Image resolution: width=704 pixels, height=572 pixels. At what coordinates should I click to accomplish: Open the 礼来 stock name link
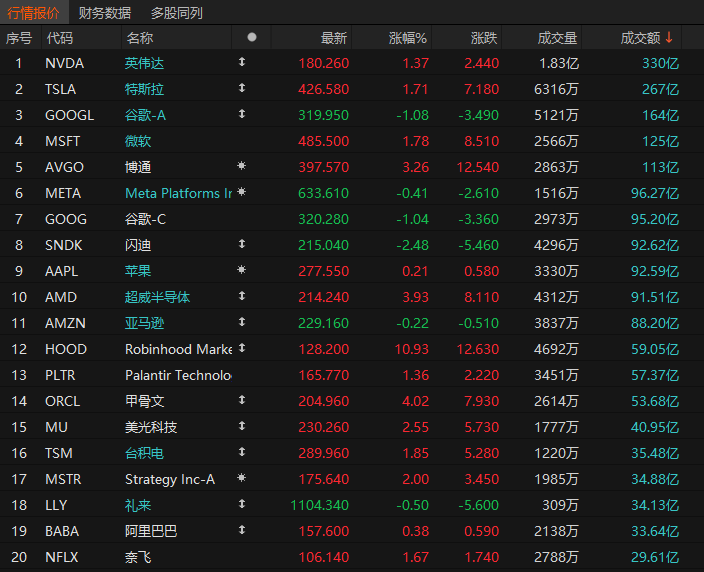point(138,506)
